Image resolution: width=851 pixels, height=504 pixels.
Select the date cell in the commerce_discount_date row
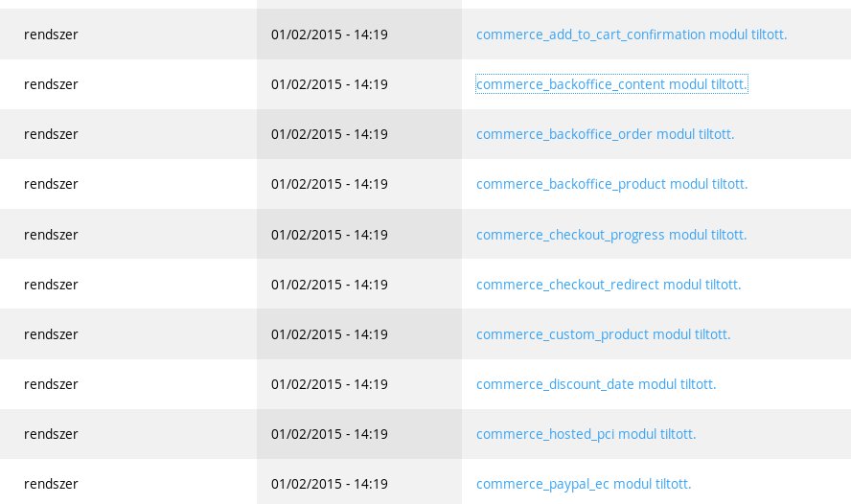point(359,384)
